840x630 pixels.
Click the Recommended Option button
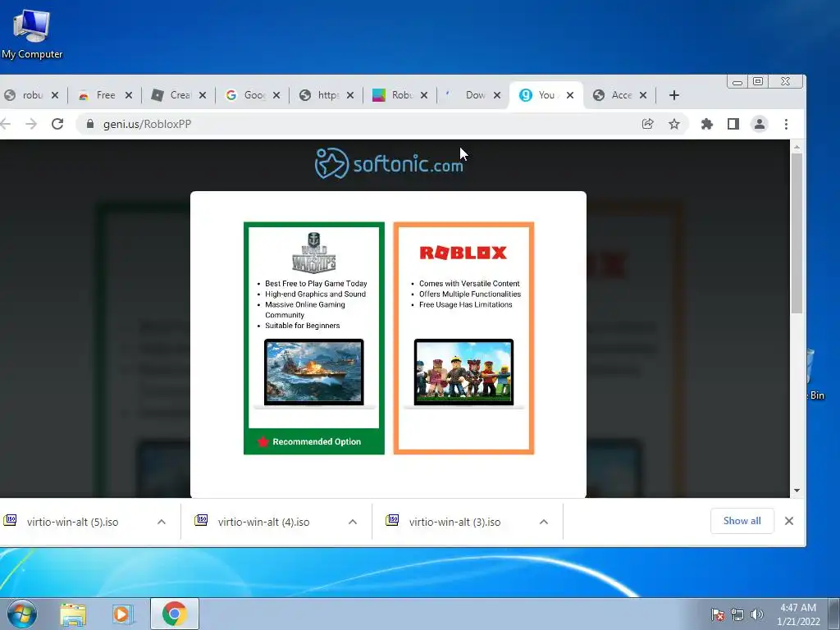314,441
